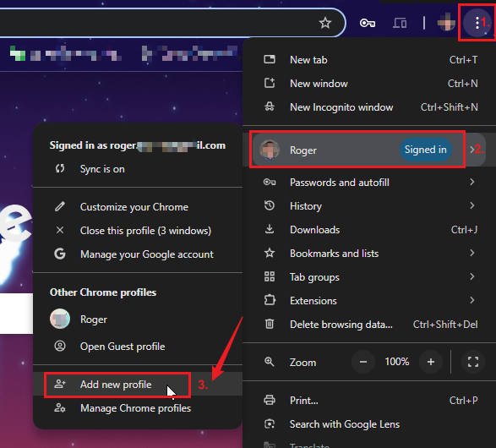Click the History clock icon
Screen dimensions: 496x448
coord(270,205)
